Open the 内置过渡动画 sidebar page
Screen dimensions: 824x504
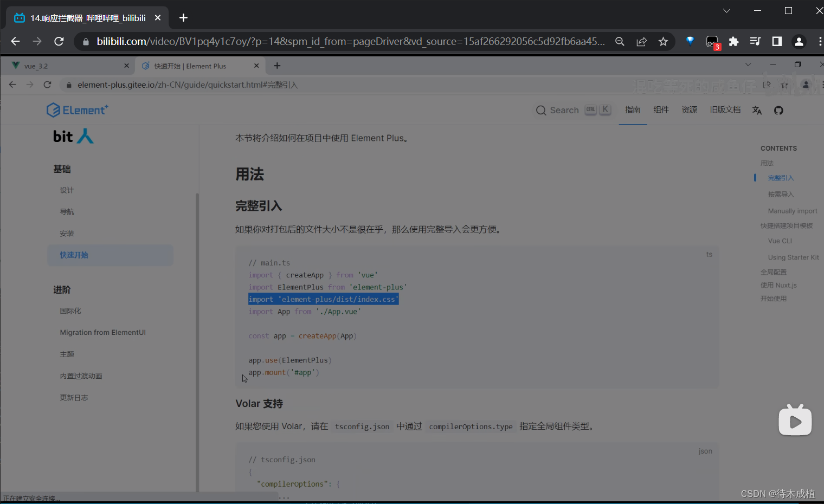(x=81, y=376)
